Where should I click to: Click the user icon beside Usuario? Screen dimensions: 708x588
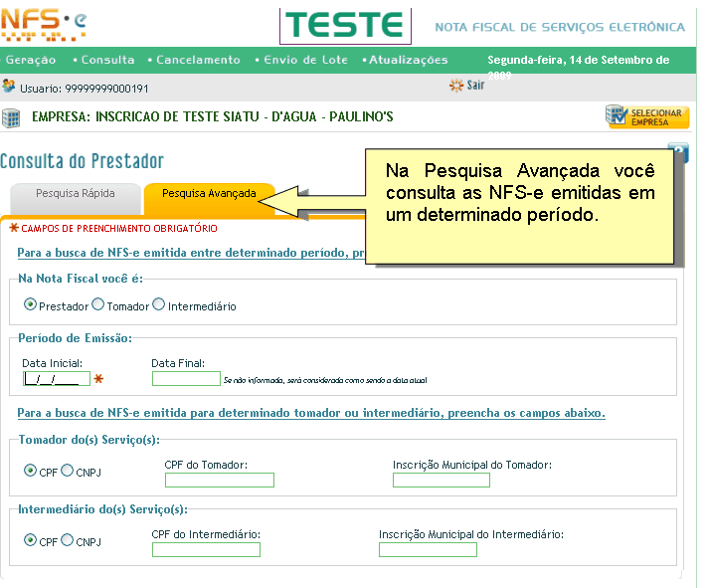pyautogui.click(x=9, y=86)
